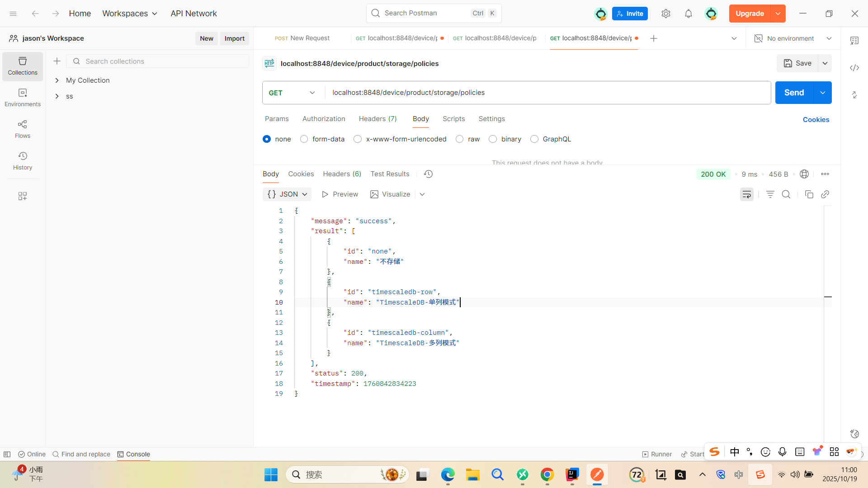The width and height of the screenshot is (868, 488).
Task: Select the form-data body option
Action: 304,139
